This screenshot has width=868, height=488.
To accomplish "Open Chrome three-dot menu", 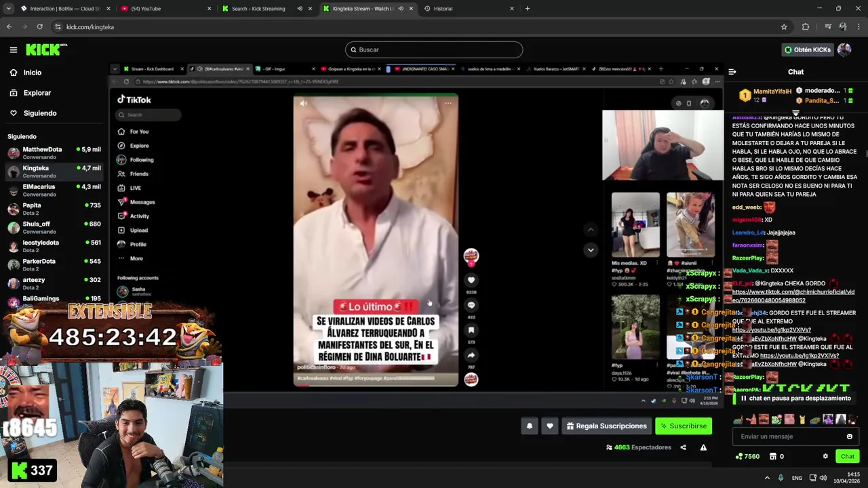I will [x=857, y=27].
